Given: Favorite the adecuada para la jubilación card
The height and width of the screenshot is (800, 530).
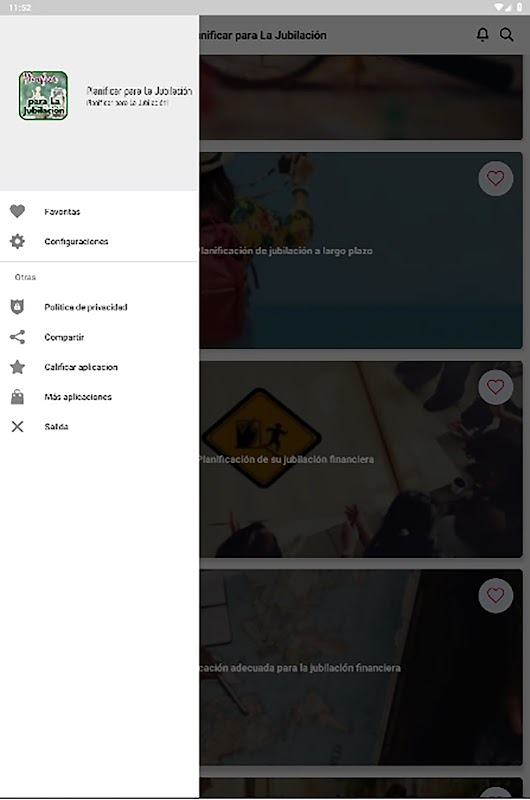Looking at the screenshot, I should tap(495, 595).
